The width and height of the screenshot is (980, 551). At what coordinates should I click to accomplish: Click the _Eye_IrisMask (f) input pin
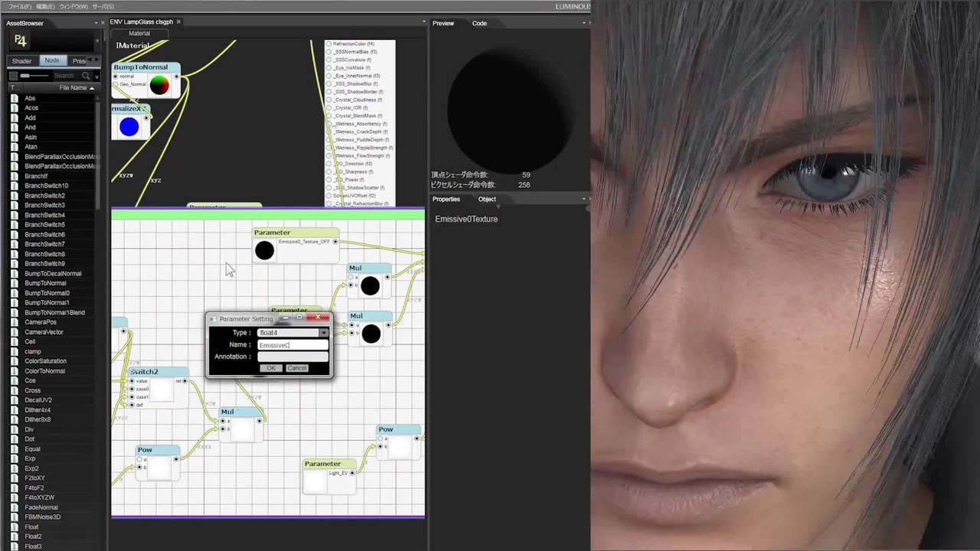(329, 68)
